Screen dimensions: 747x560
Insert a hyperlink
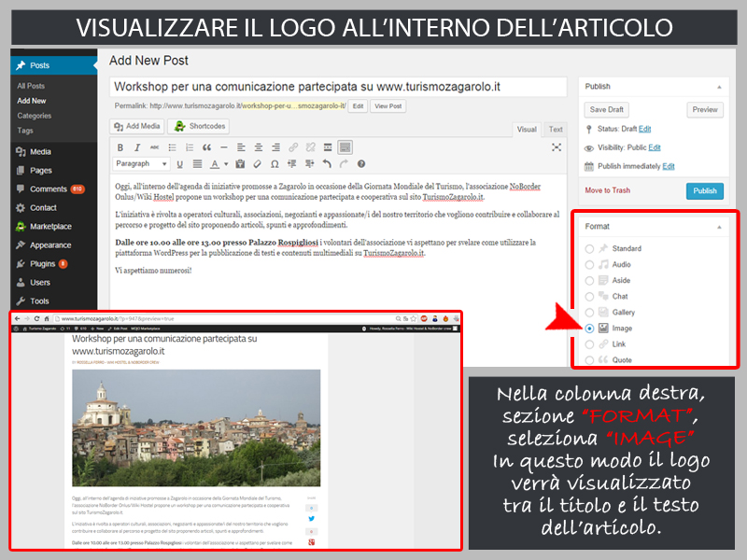pyautogui.click(x=293, y=147)
